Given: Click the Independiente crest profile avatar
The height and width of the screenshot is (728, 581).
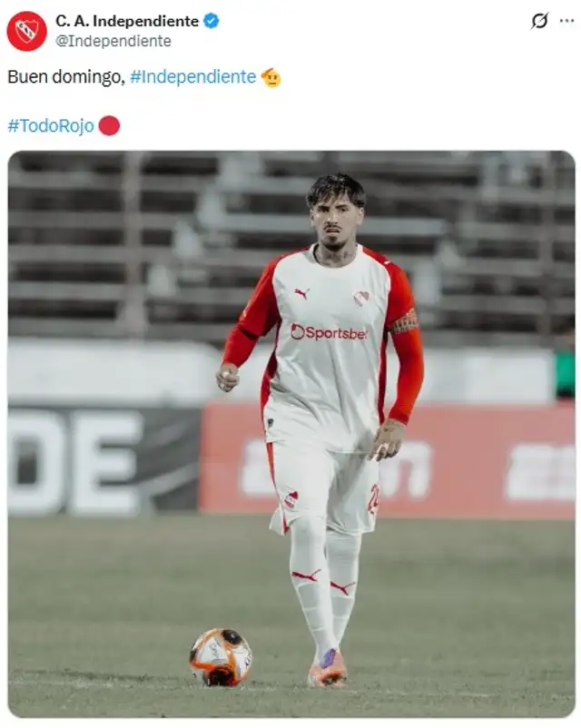Looking at the screenshot, I should [26, 31].
